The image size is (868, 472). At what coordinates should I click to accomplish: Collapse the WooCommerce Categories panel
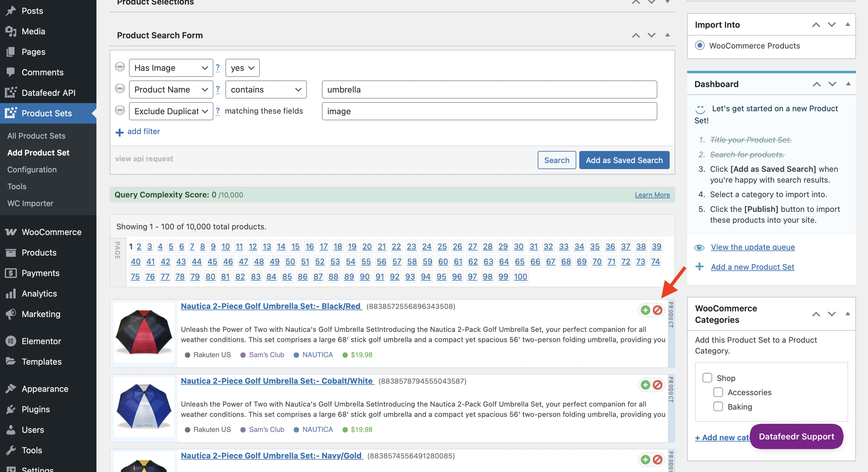(848, 314)
